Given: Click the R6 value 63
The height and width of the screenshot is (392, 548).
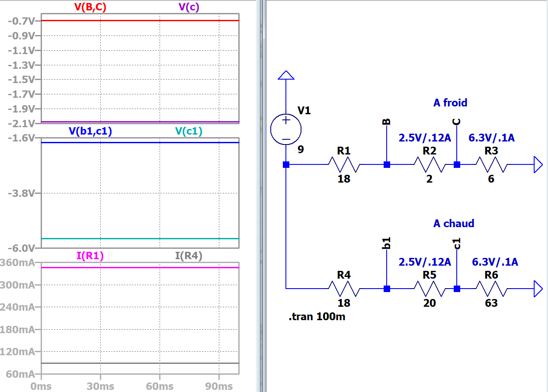Looking at the screenshot, I should (491, 303).
